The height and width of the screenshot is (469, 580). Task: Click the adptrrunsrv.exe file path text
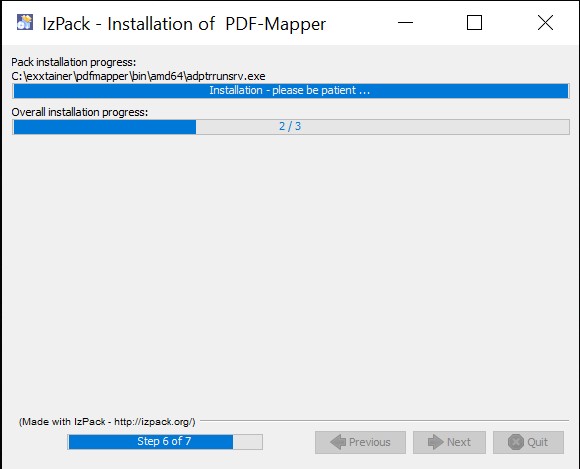138,76
